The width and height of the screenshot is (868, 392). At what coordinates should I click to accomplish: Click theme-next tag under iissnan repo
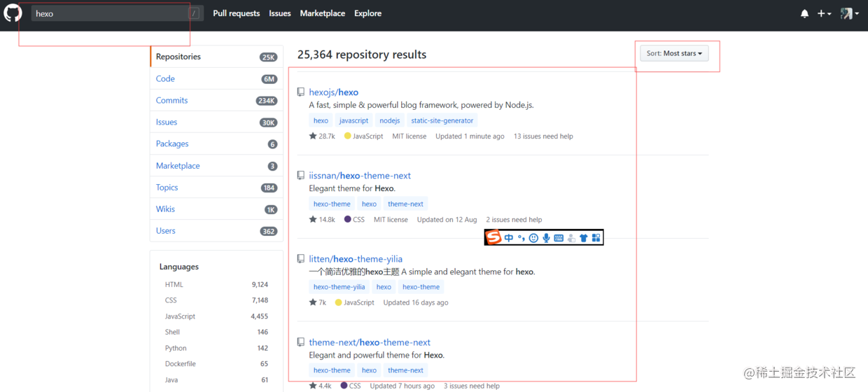[x=406, y=204]
